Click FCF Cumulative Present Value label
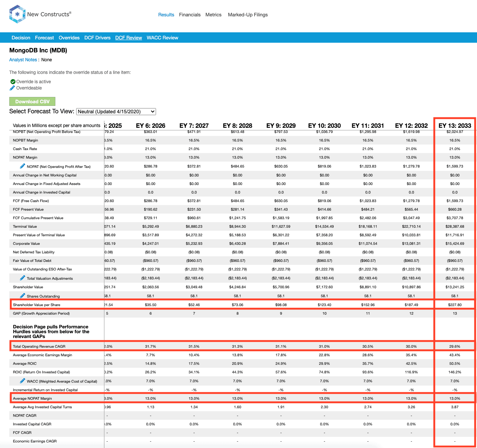The width and height of the screenshot is (477, 448). pyautogui.click(x=38, y=218)
